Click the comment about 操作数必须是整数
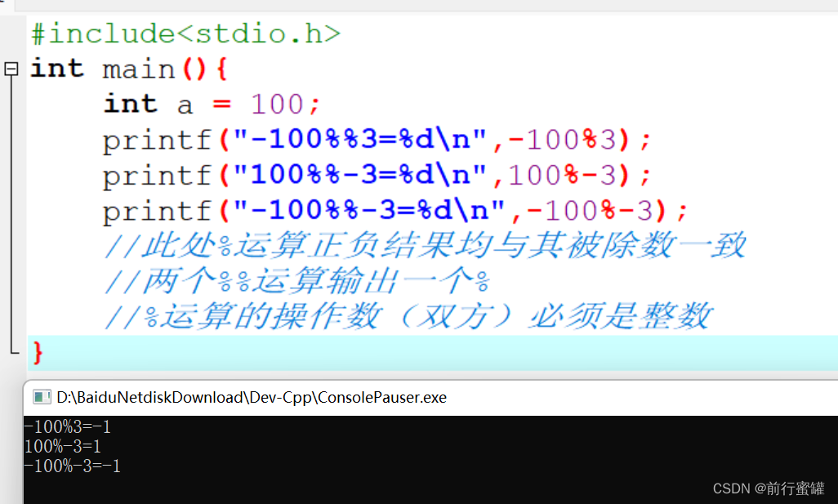The height and width of the screenshot is (504, 838). [408, 316]
